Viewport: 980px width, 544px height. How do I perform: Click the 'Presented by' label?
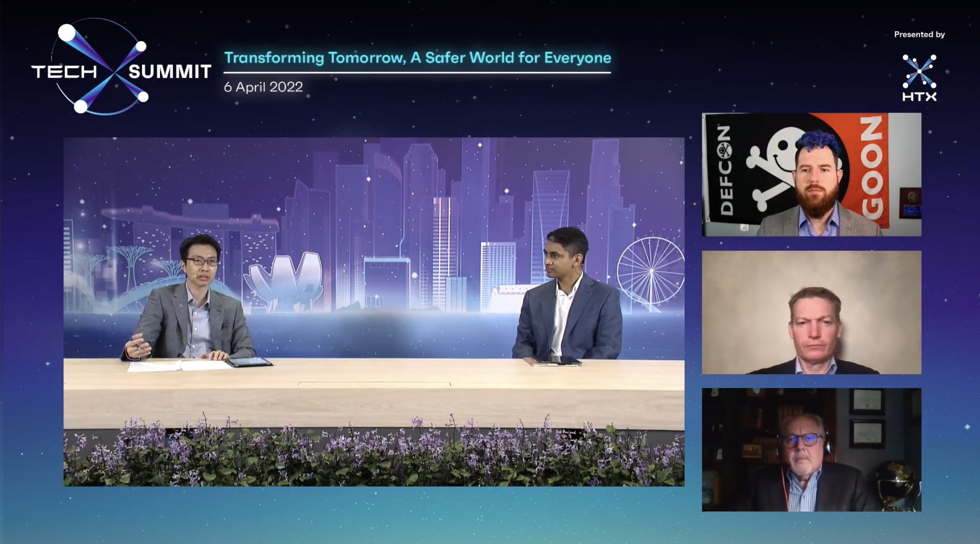(x=919, y=35)
